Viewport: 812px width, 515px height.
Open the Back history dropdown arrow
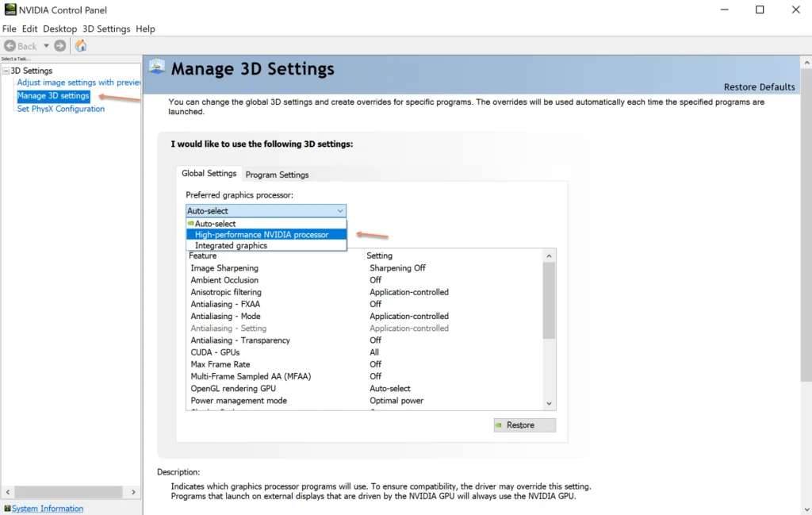46,46
